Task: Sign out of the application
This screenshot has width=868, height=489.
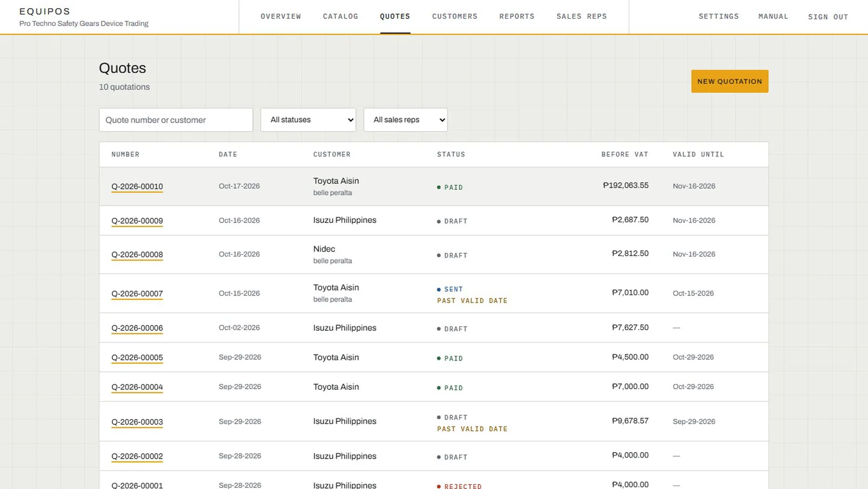Action: [x=828, y=17]
